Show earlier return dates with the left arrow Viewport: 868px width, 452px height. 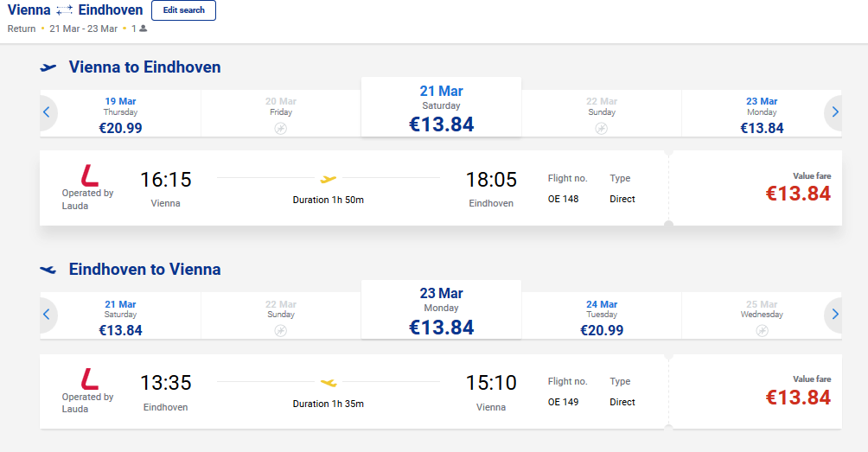click(47, 315)
